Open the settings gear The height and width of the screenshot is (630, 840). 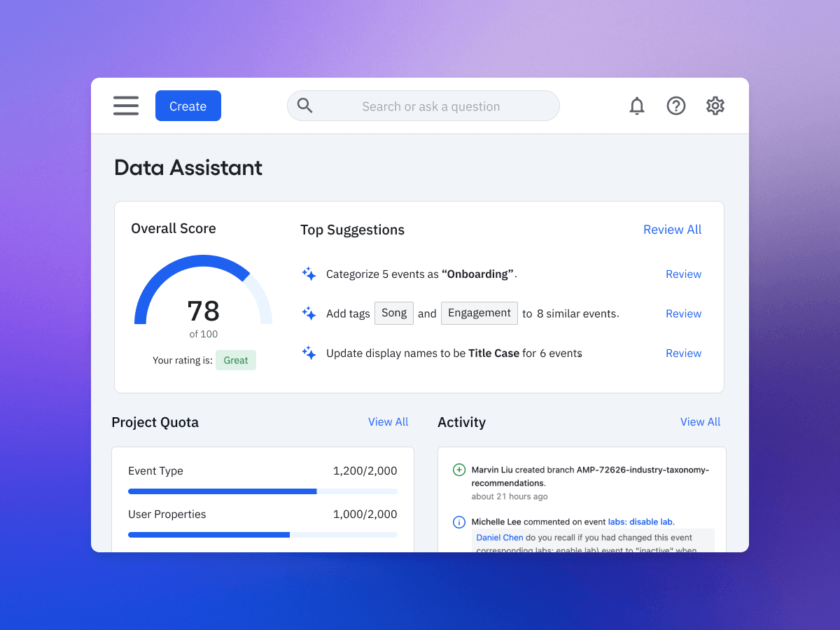point(715,106)
